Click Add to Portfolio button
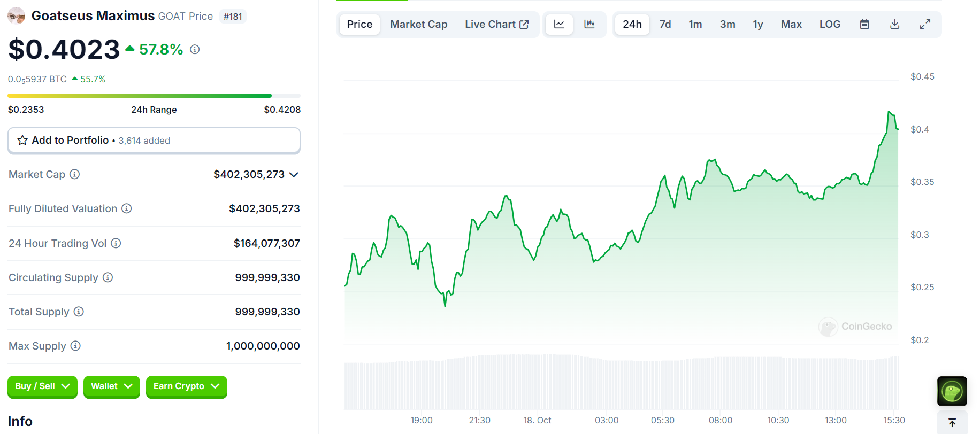This screenshot has height=434, width=980. [154, 141]
